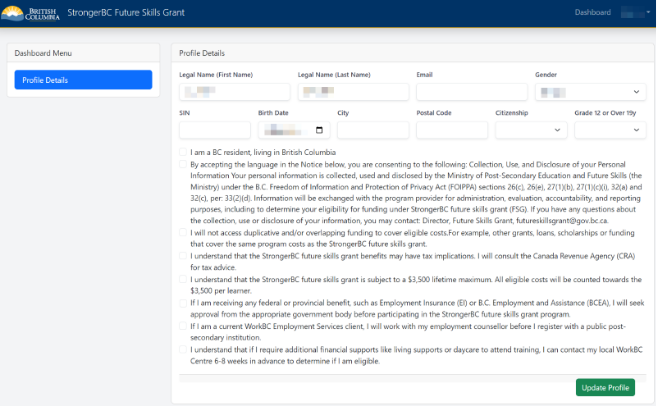Expand the Citizenship dropdown

coord(531,130)
